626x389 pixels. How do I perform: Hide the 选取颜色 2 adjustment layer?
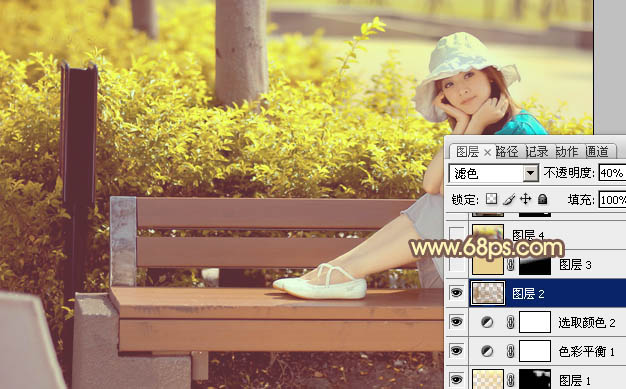click(457, 322)
